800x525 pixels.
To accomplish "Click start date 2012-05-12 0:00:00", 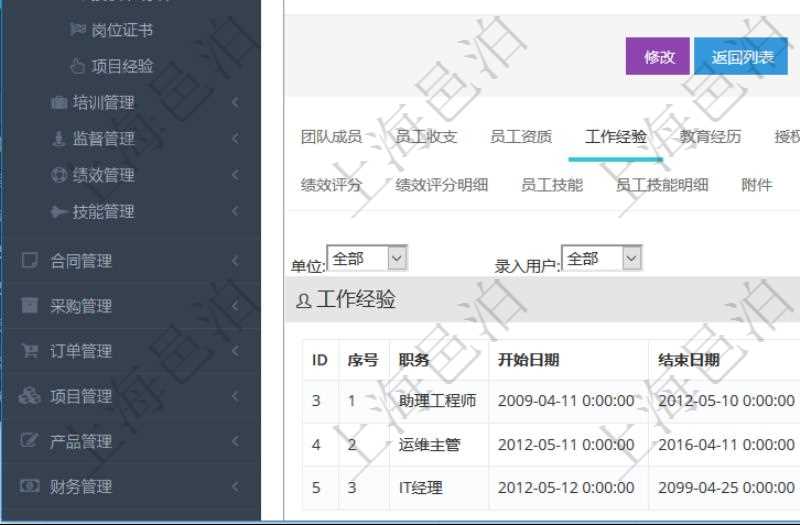I will pyautogui.click(x=566, y=488).
